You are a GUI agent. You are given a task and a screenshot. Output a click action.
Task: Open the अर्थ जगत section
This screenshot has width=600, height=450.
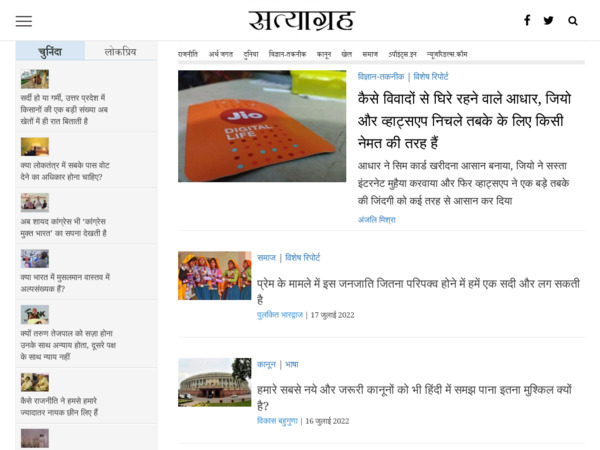pyautogui.click(x=221, y=54)
